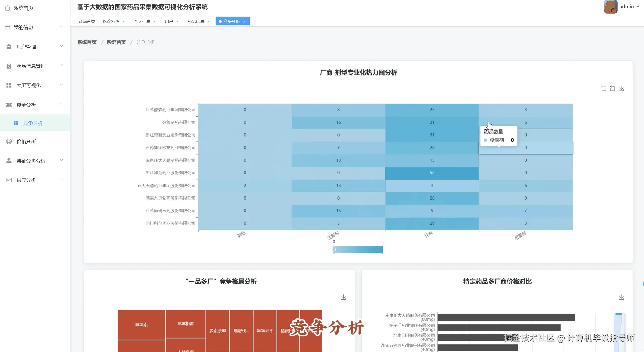Close the 修改密码 tab
644x352 pixels.
pos(124,21)
